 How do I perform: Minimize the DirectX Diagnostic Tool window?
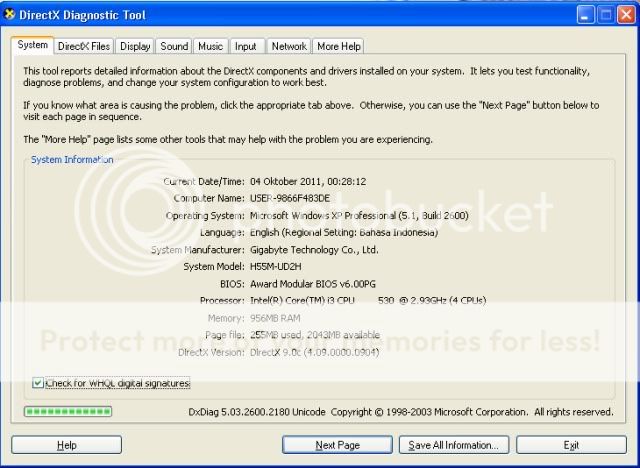(x=586, y=15)
